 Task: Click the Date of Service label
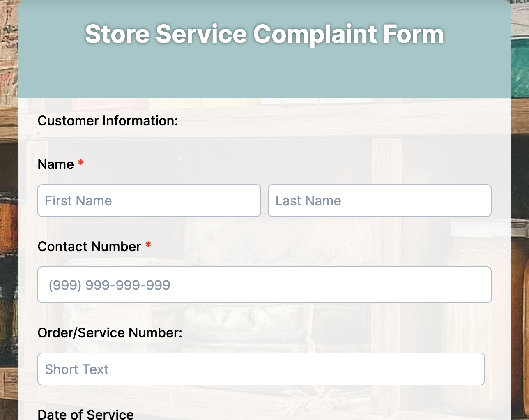click(x=85, y=414)
